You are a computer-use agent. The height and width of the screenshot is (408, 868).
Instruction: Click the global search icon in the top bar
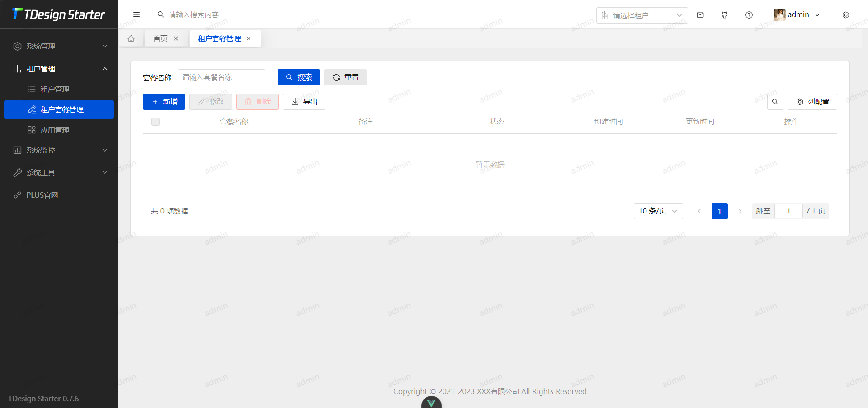pos(160,14)
